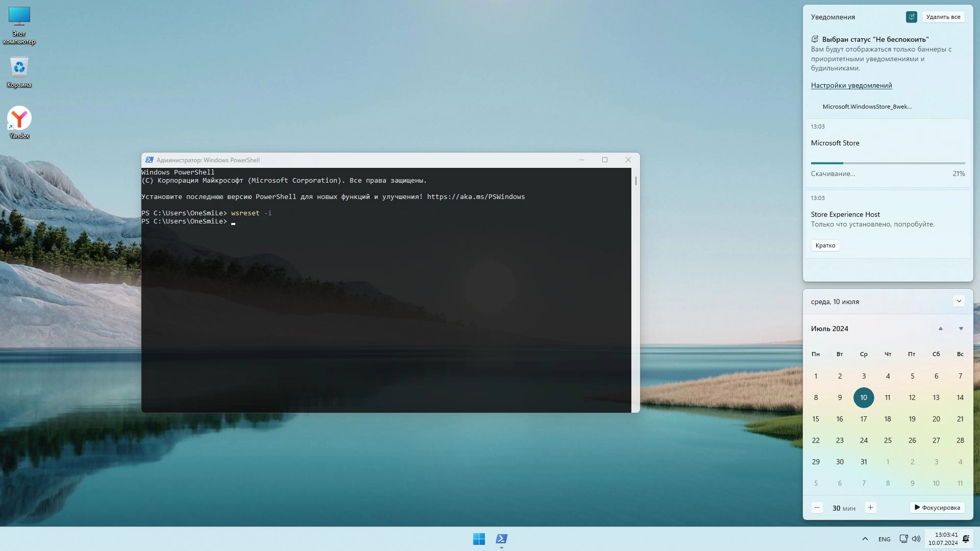Open volume speaker tray icon
Viewport: 980px width, 551px height.
(x=916, y=539)
